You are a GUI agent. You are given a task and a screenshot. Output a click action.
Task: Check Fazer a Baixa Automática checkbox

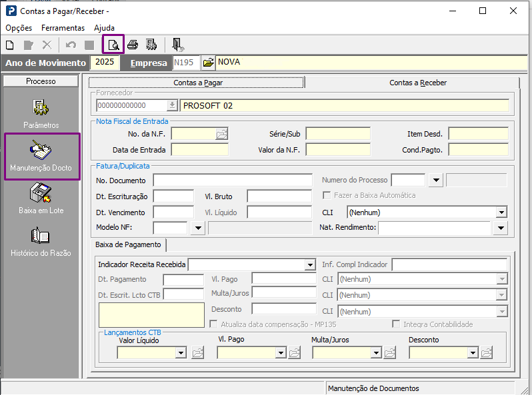click(x=327, y=196)
